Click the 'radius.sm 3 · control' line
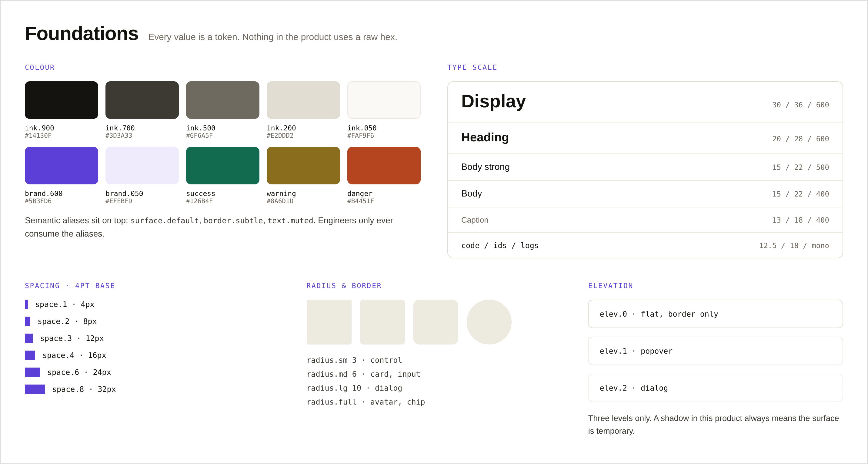Screen dimensions: 868x464 click(x=354, y=360)
